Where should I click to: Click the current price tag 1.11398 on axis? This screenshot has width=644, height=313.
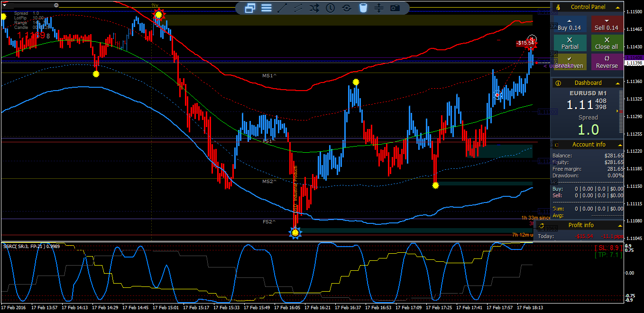(634, 63)
